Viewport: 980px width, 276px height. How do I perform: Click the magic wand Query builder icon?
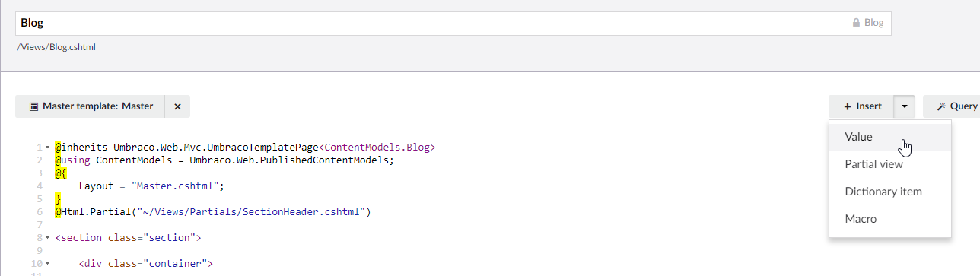941,106
